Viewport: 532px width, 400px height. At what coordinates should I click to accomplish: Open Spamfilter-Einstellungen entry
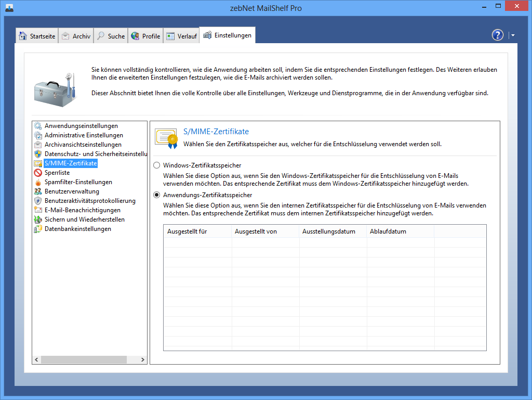[x=78, y=182]
